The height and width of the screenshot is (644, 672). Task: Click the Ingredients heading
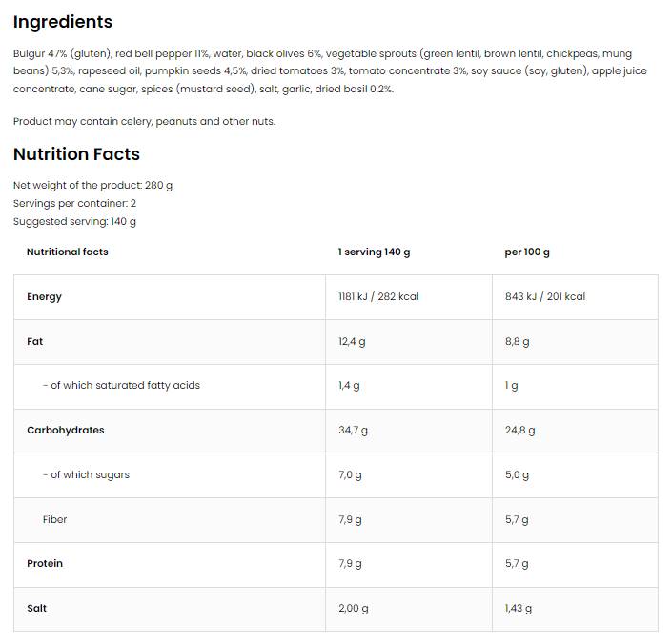coord(63,22)
